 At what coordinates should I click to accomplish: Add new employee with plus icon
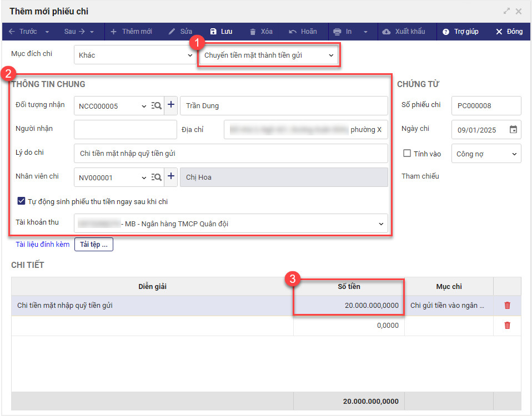point(171,176)
